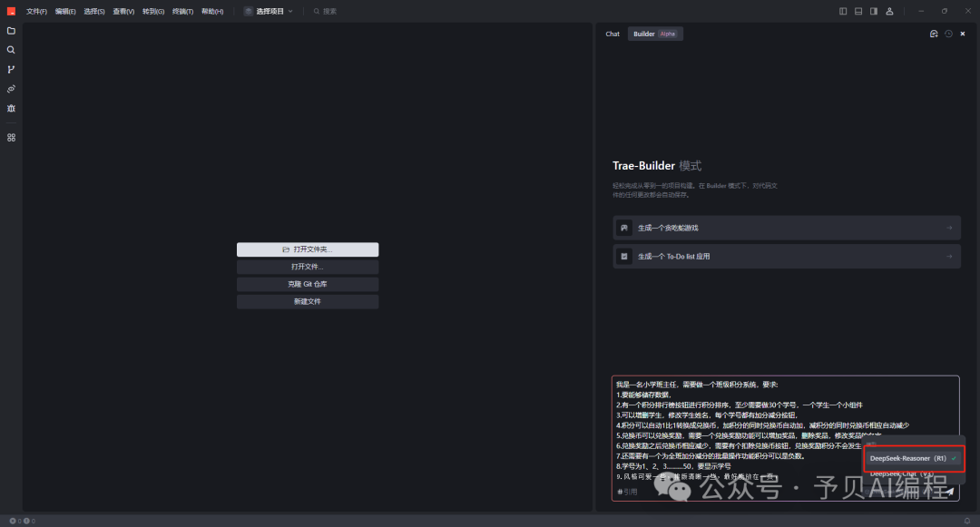980x527 pixels.
Task: Switch to the Chat tab
Action: 612,34
